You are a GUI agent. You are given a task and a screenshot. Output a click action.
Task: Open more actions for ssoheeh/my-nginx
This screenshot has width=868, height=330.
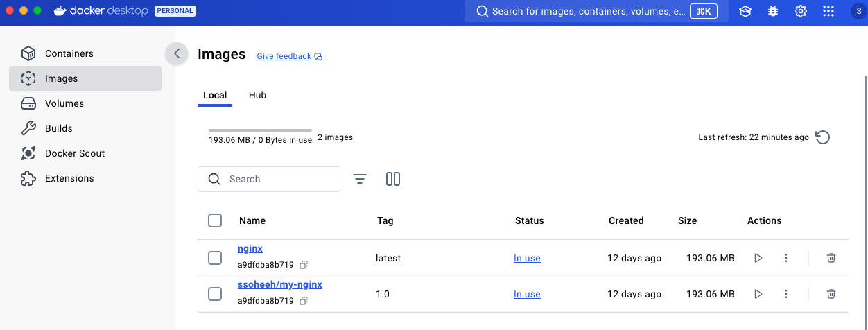pyautogui.click(x=786, y=294)
